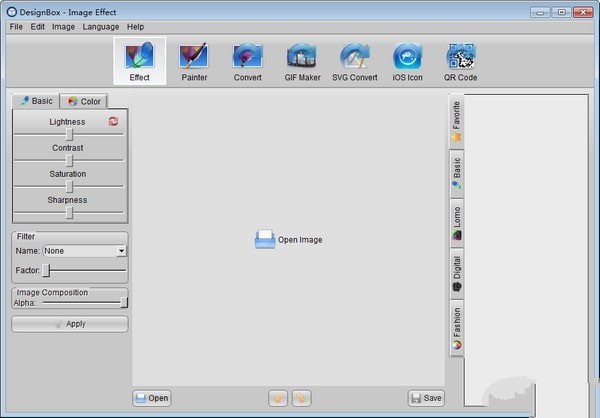Minimize the DesignBox window

pyautogui.click(x=540, y=12)
